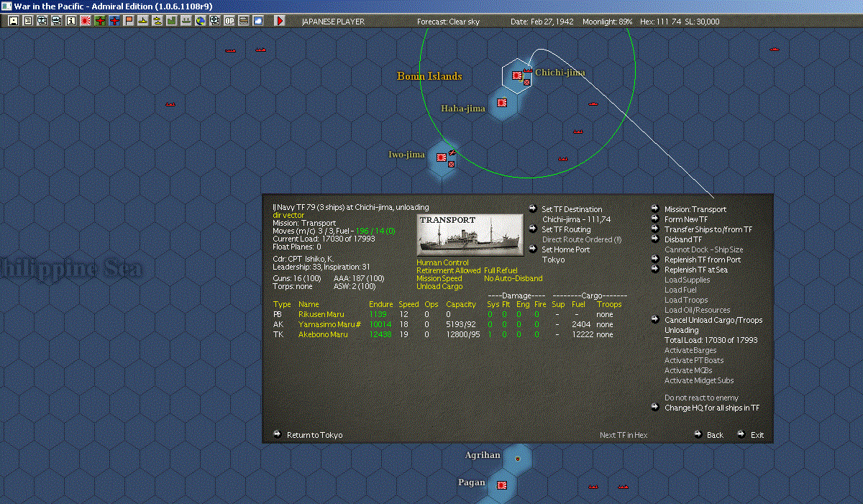Image resolution: width=863 pixels, height=504 pixels.
Task: Toggle Unload Cargo setting
Action: 438,286
